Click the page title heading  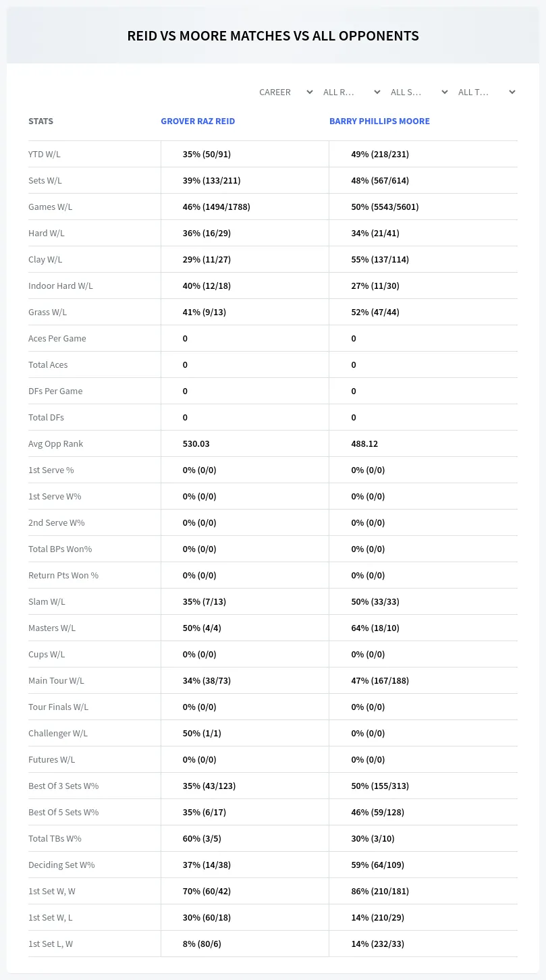pyautogui.click(x=273, y=36)
